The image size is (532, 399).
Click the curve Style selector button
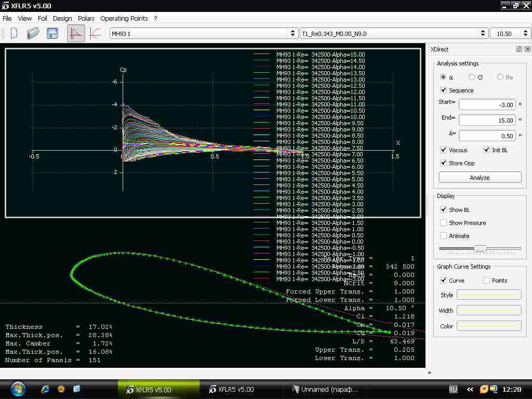click(489, 295)
